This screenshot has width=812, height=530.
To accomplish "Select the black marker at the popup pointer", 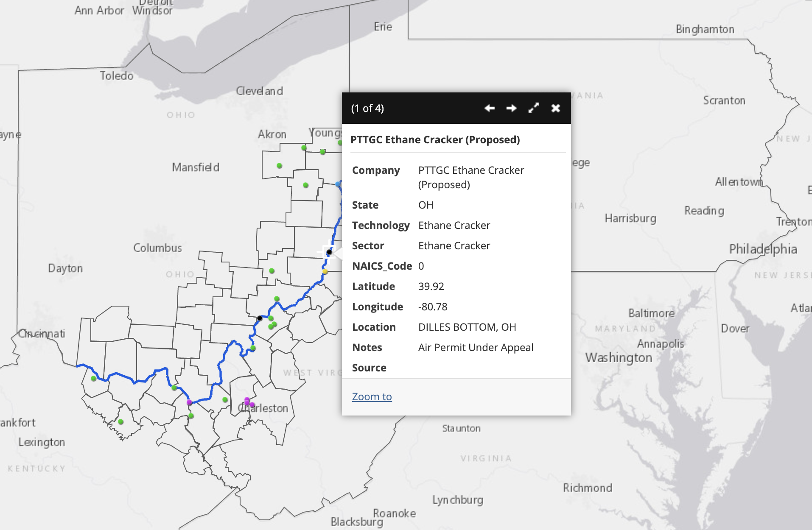I will point(329,252).
